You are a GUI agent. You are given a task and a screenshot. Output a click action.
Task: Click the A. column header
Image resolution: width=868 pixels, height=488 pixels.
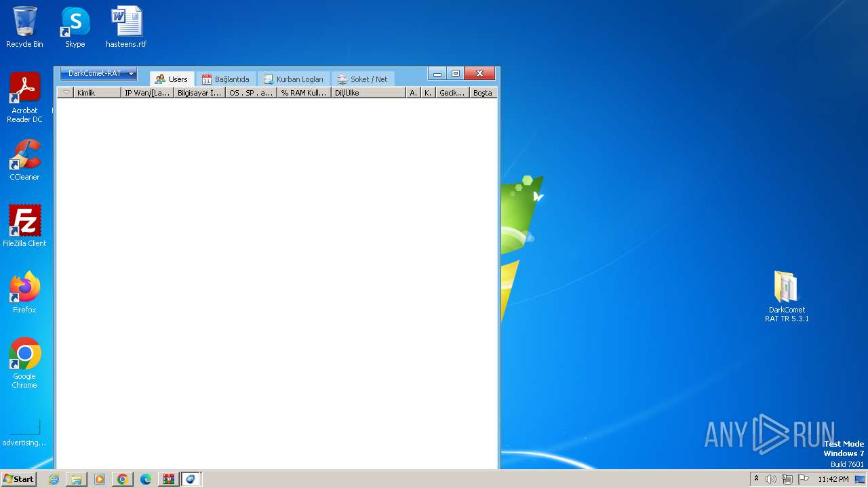[x=413, y=93]
